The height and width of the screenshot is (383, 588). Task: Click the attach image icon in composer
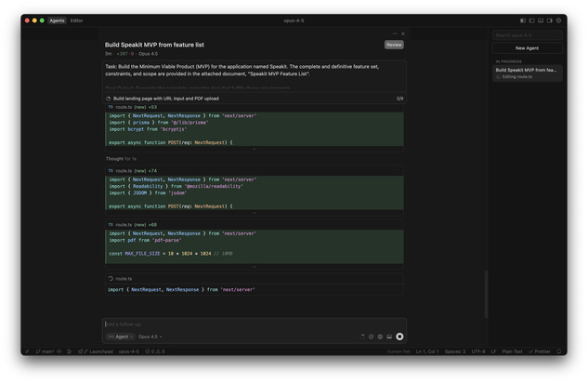pos(389,337)
